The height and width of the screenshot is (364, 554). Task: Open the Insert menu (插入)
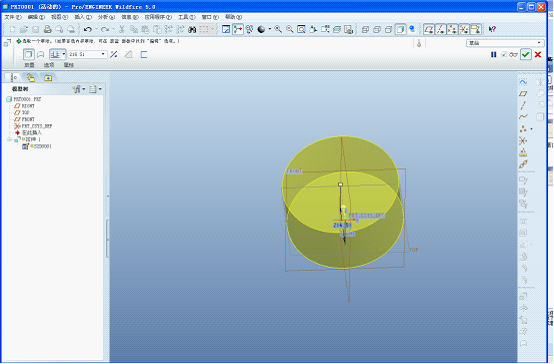pyautogui.click(x=83, y=17)
